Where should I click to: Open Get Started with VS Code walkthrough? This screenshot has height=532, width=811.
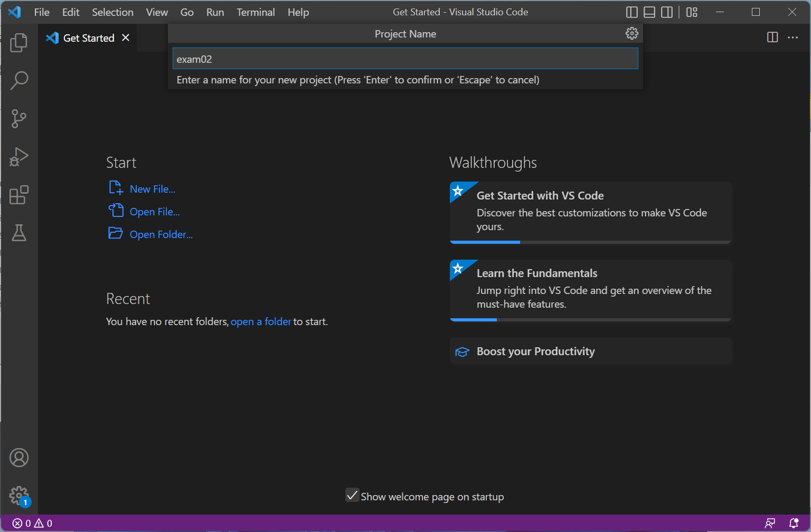coord(590,212)
